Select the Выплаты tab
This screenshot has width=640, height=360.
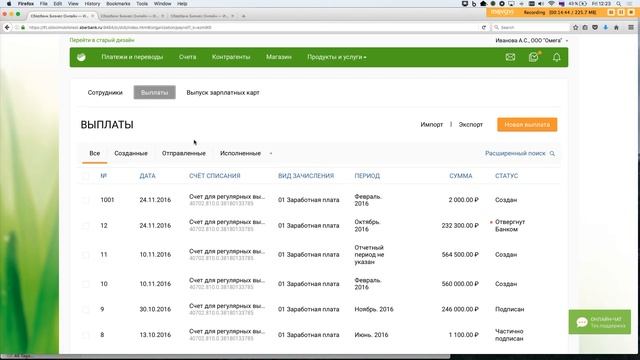pos(155,93)
